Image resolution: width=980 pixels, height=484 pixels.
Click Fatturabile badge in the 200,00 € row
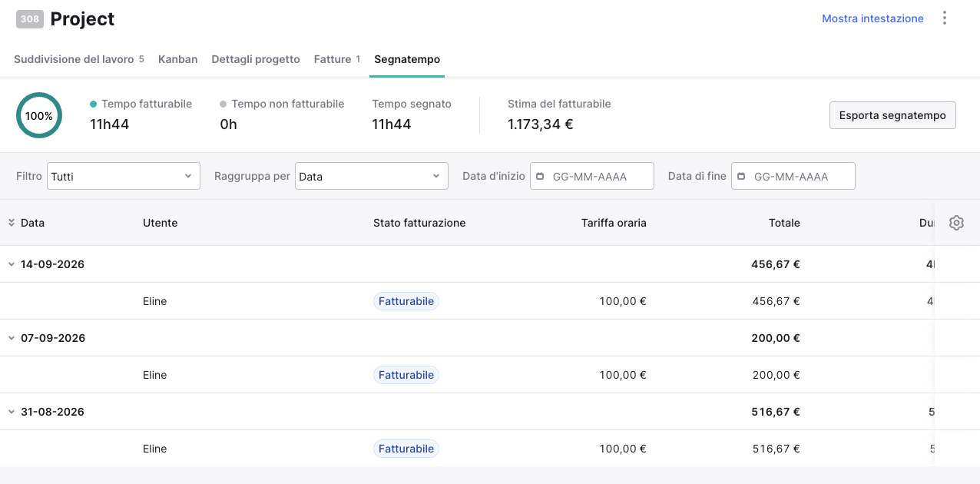click(x=406, y=375)
